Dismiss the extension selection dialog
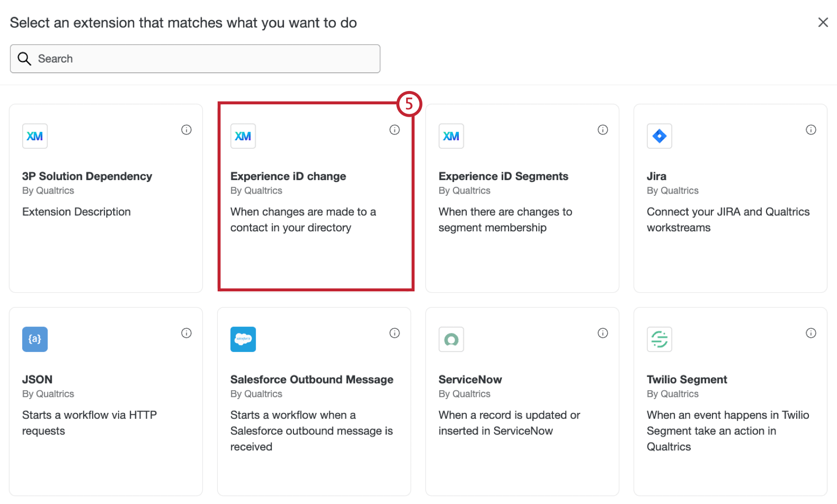Image resolution: width=837 pixels, height=504 pixels. (x=823, y=22)
